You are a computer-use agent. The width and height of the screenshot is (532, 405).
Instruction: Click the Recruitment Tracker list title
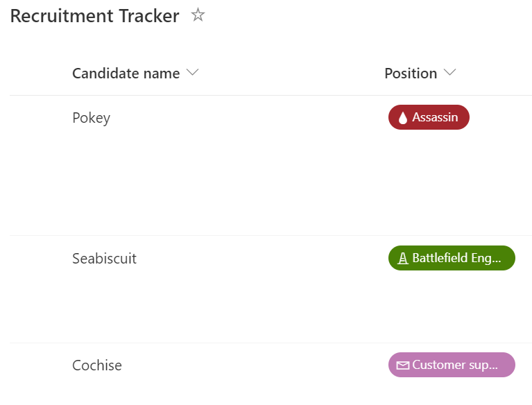point(94,16)
